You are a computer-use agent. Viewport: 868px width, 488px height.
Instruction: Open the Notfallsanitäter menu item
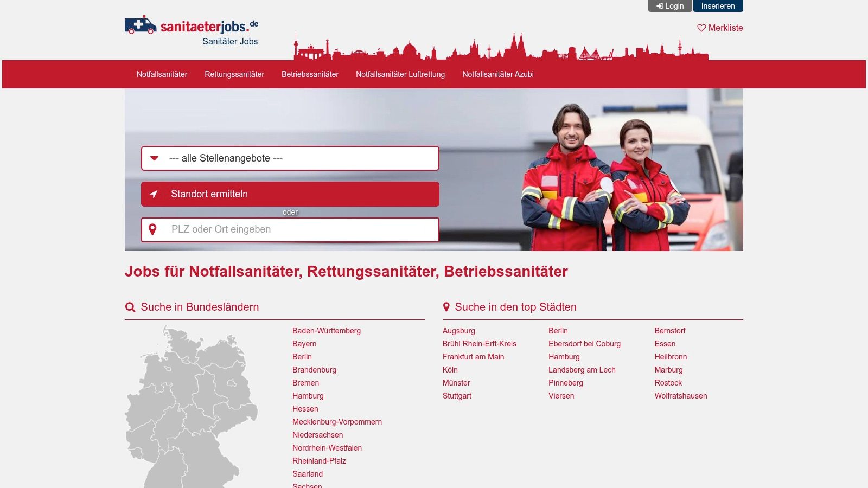tap(162, 74)
